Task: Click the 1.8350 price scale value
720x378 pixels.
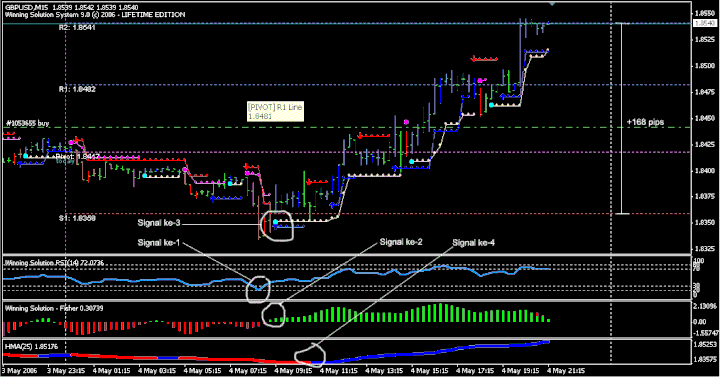Action: point(705,222)
